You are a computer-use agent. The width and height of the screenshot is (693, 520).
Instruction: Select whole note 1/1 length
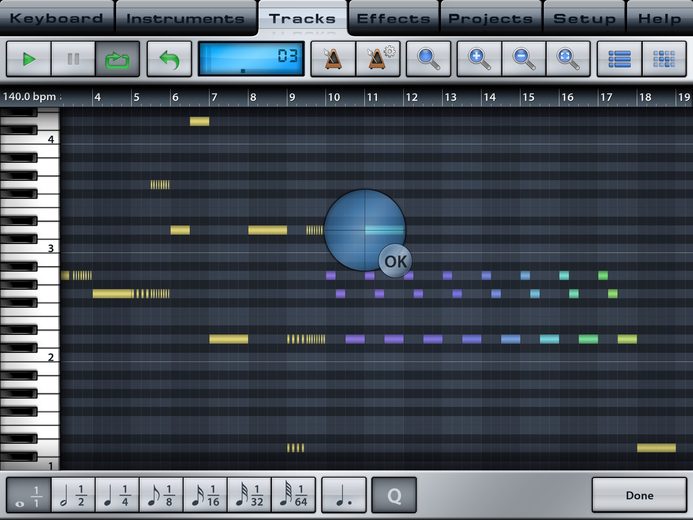point(29,495)
